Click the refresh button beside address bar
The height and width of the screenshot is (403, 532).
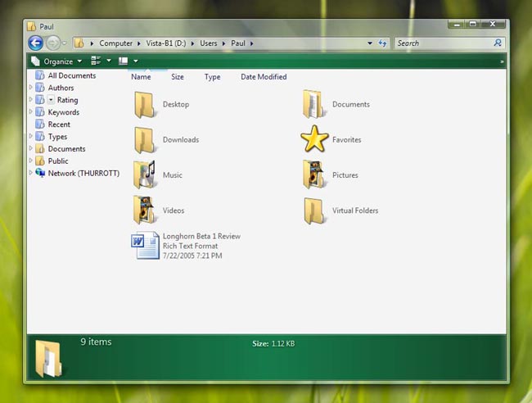click(382, 43)
